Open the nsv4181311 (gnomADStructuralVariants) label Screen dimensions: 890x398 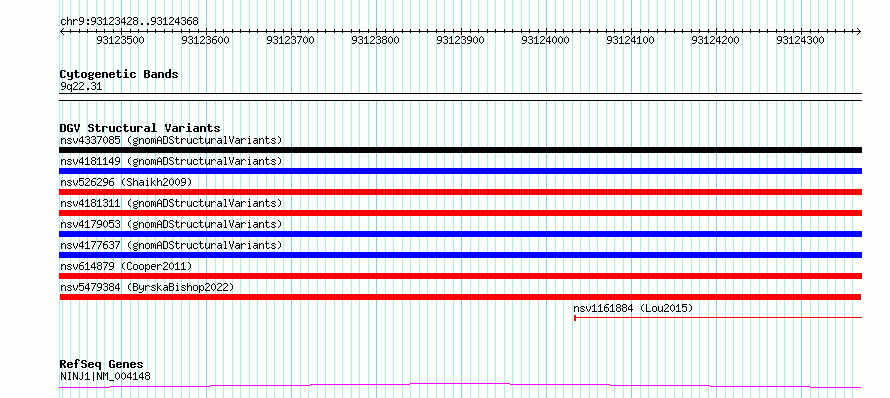[171, 203]
